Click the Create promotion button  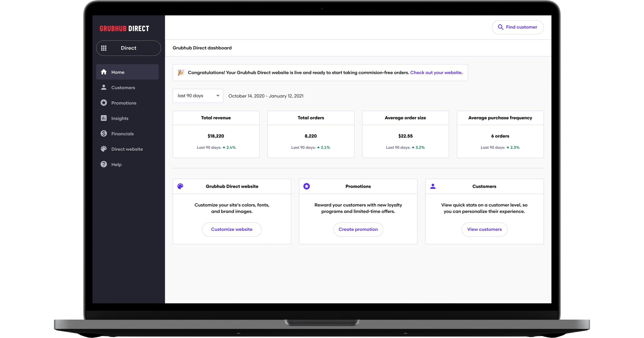coord(358,229)
